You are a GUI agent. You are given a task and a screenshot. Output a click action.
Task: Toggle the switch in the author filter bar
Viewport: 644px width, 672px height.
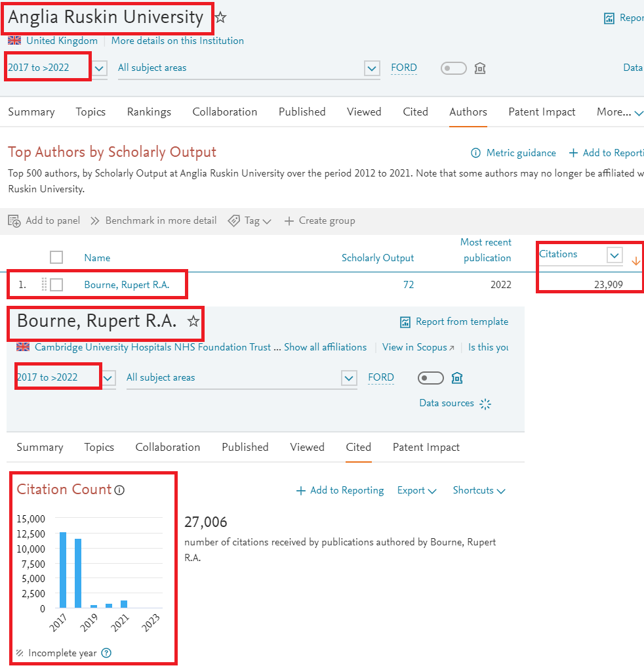coord(431,378)
